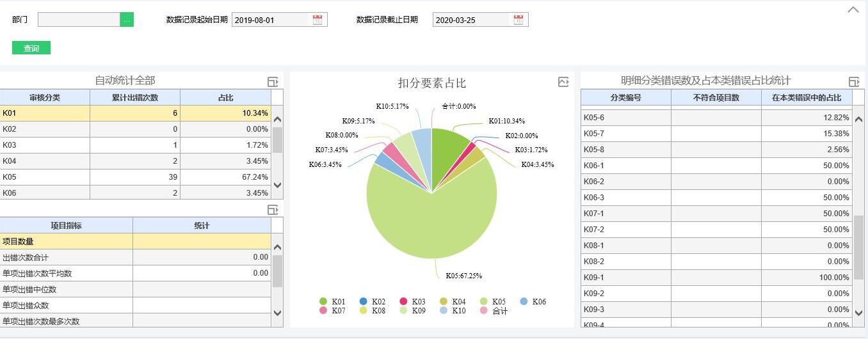This screenshot has height=339, width=868.
Task: Toggle K02 legend swatch in pie chart
Action: [x=364, y=301]
